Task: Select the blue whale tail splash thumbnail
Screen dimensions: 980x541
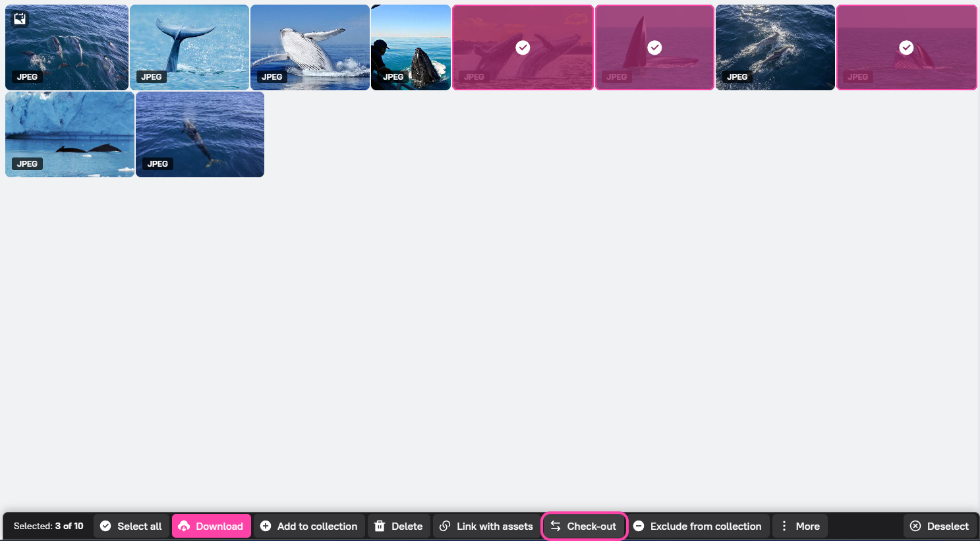Action: point(189,47)
